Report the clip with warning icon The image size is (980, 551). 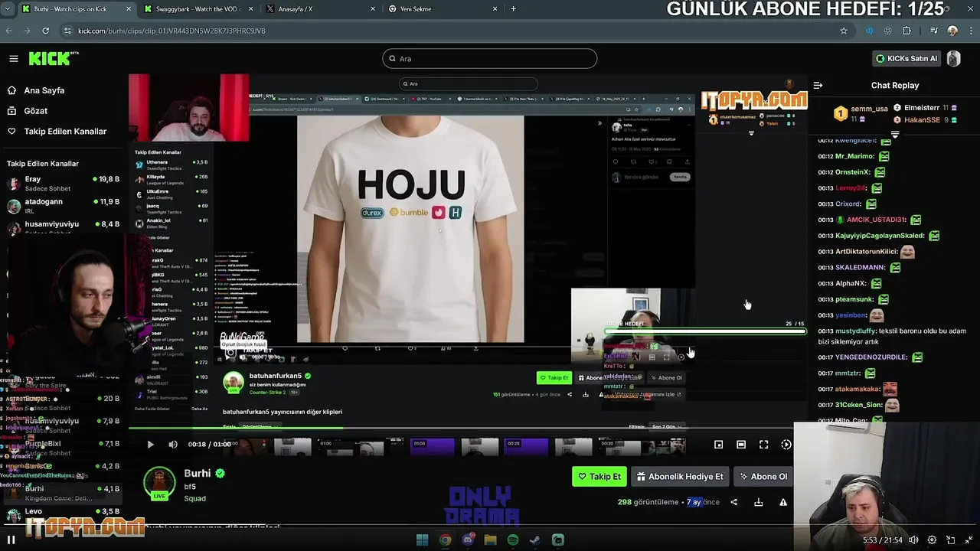coord(783,503)
